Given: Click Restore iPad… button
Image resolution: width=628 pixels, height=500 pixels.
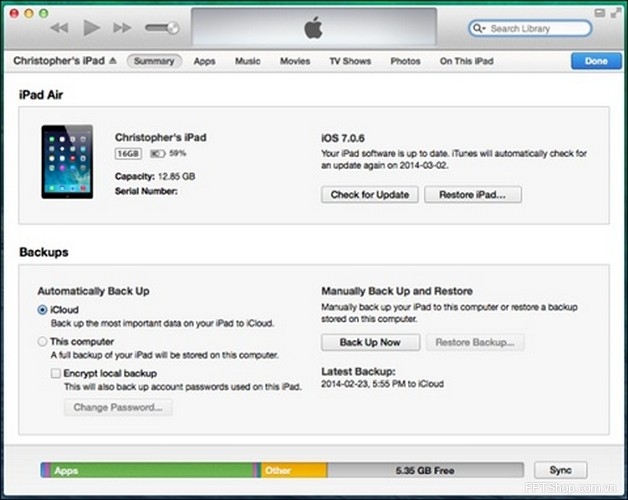Looking at the screenshot, I should [x=473, y=195].
